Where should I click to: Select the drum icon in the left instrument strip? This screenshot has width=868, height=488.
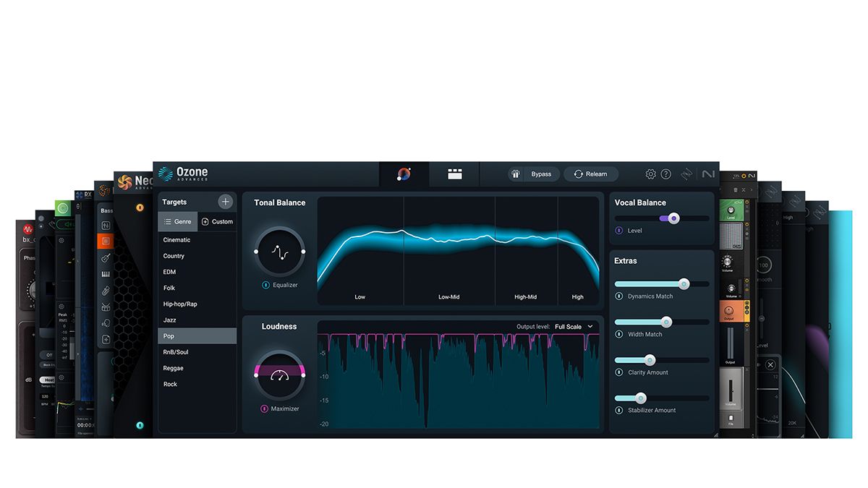point(106,307)
